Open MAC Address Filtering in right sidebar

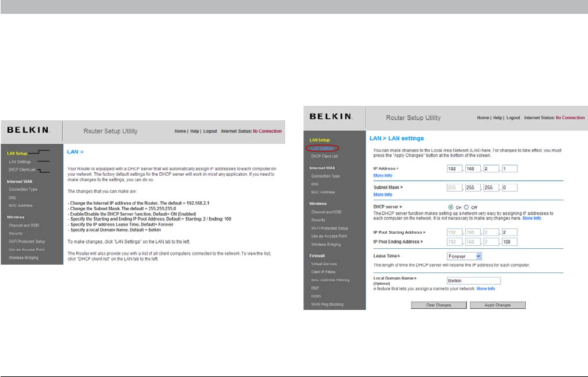[x=330, y=280]
